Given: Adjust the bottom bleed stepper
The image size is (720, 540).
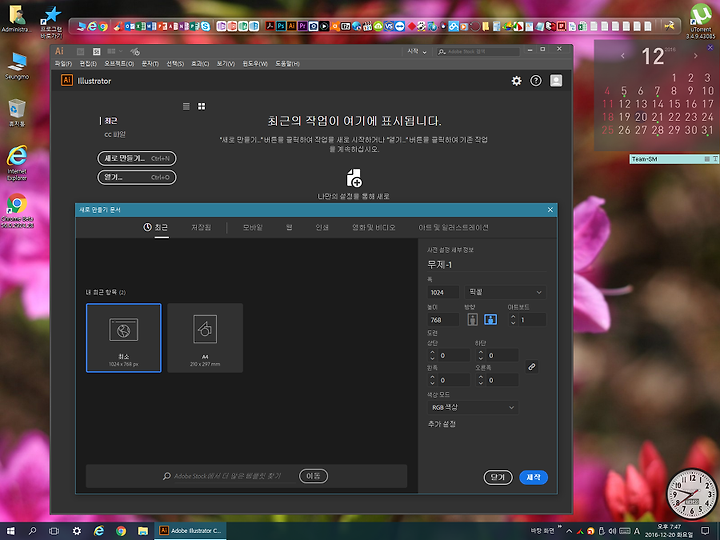Looking at the screenshot, I should click(x=480, y=355).
